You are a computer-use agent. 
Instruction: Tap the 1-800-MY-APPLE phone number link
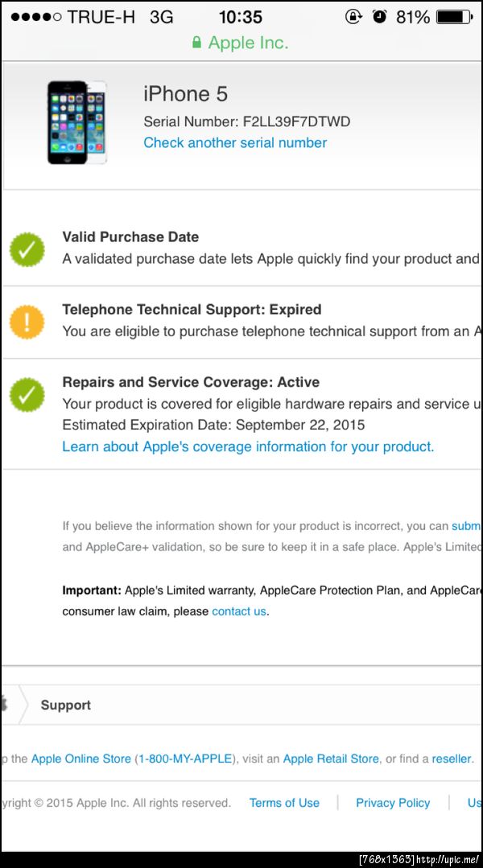click(x=185, y=759)
